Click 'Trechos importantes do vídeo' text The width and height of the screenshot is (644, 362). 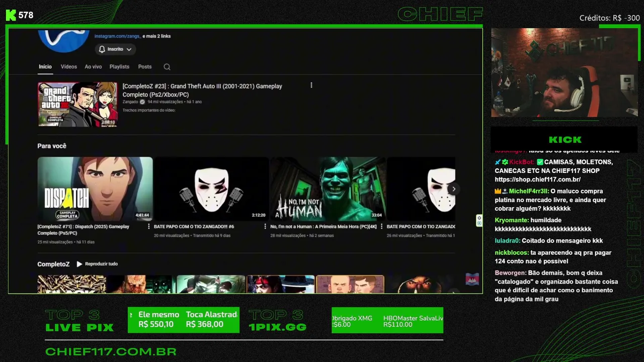click(x=149, y=110)
